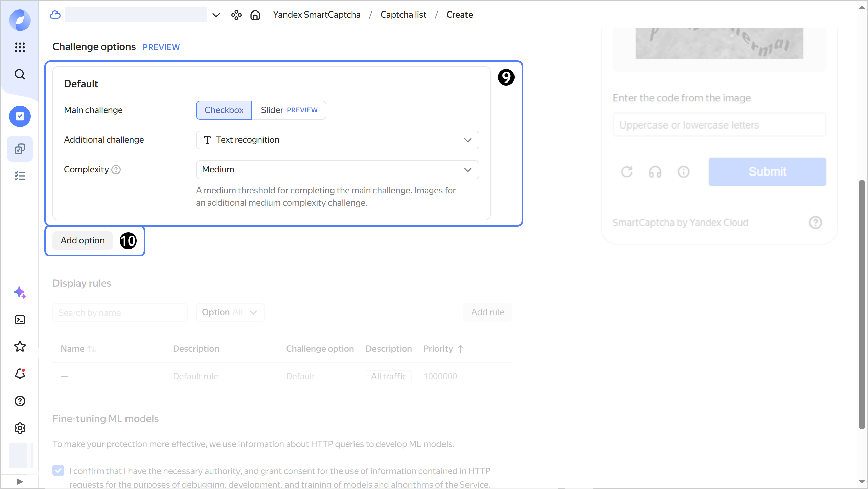The width and height of the screenshot is (868, 489).
Task: Click the Add rule button
Action: point(487,312)
